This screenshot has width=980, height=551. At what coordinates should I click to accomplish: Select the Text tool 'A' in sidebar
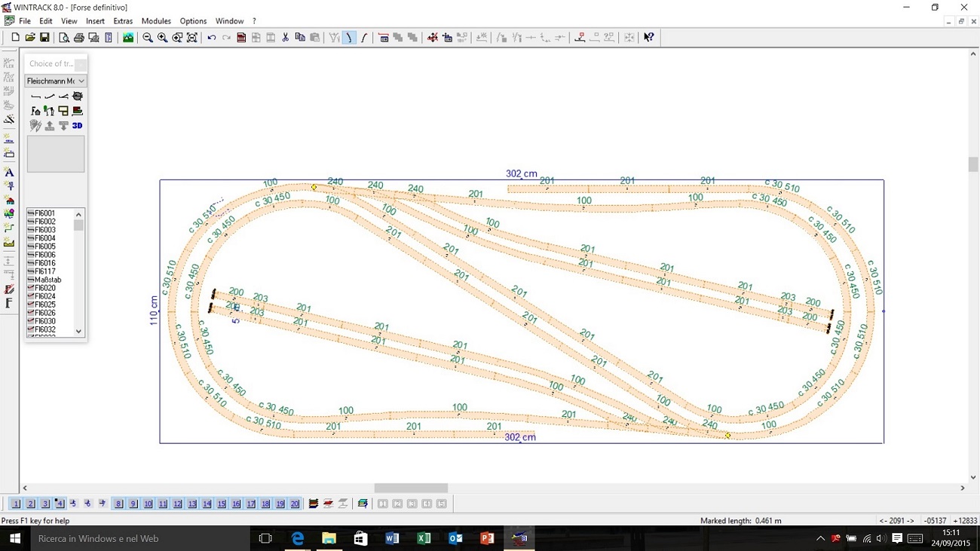point(9,173)
